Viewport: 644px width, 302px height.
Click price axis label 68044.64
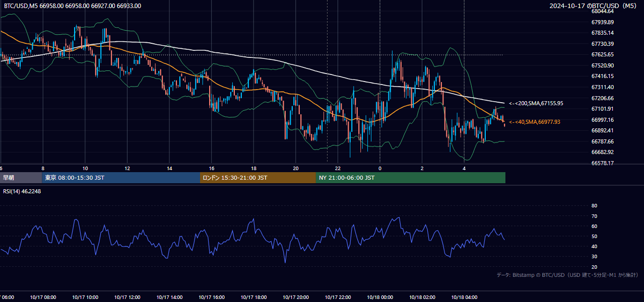(x=602, y=11)
